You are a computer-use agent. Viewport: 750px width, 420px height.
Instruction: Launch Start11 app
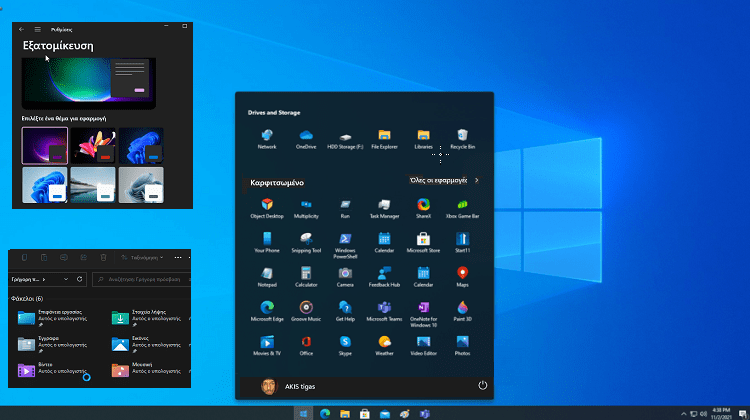pos(463,243)
